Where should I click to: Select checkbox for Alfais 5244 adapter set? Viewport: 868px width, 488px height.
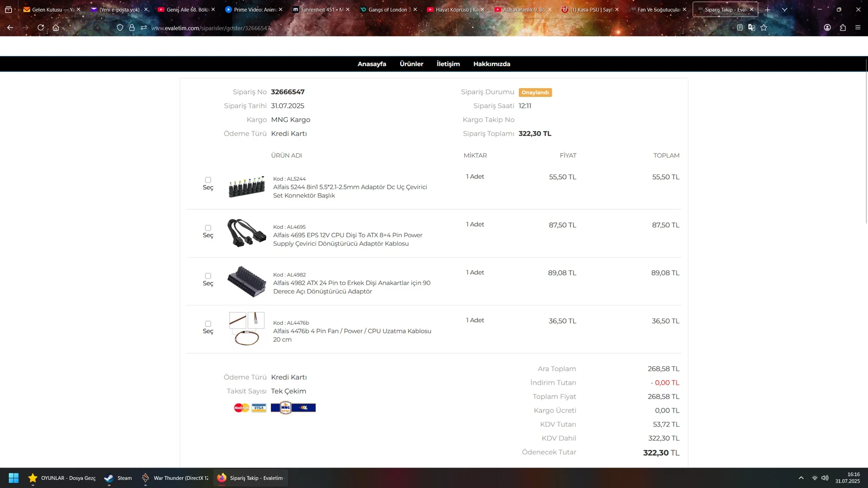[x=208, y=180]
